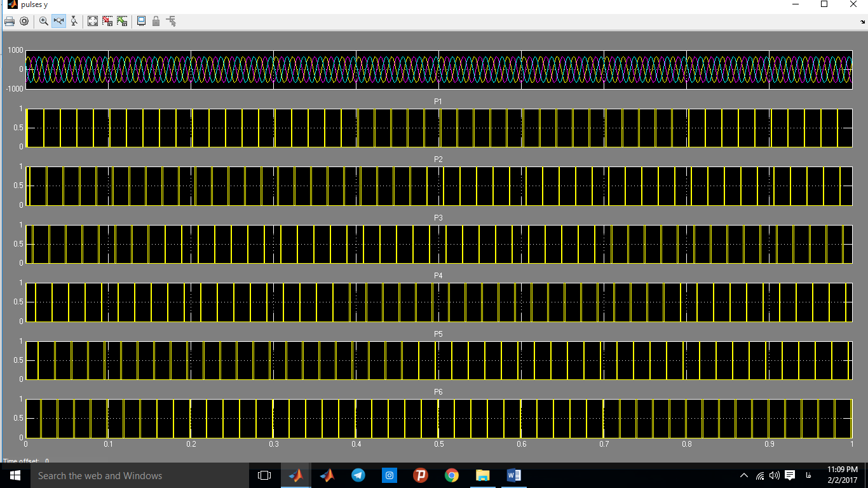
Task: Open the Signal selection tool
Action: click(171, 21)
